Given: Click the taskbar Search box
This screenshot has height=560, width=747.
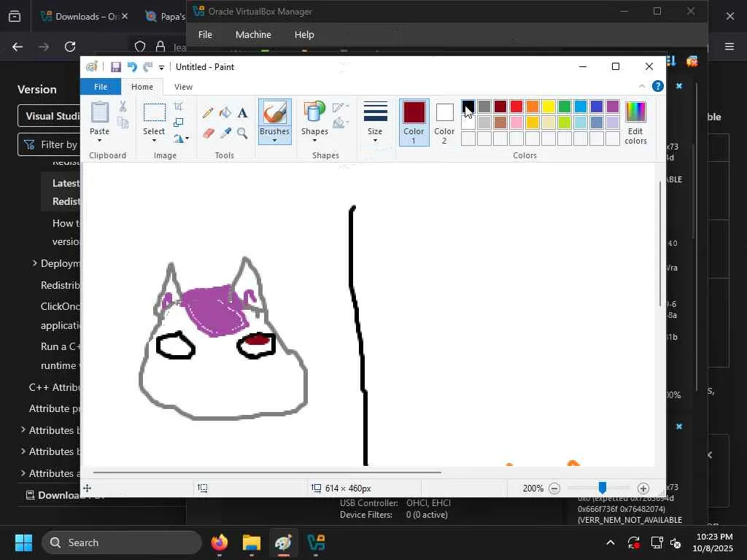Looking at the screenshot, I should pyautogui.click(x=122, y=542).
